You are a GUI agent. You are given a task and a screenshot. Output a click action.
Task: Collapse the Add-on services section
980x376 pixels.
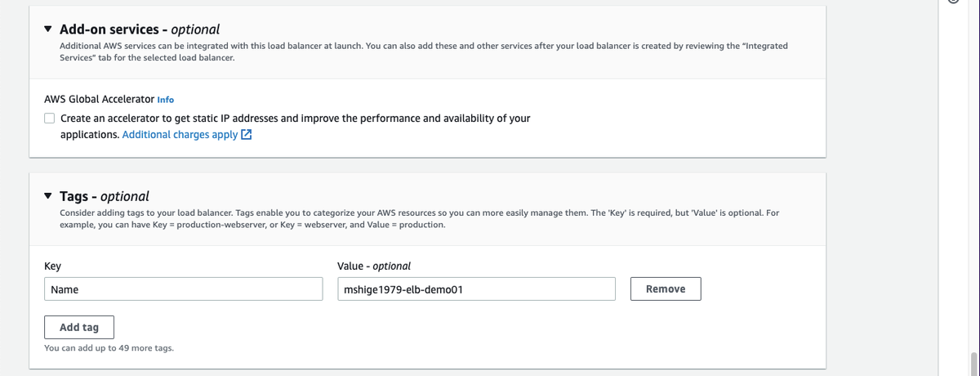(48, 29)
